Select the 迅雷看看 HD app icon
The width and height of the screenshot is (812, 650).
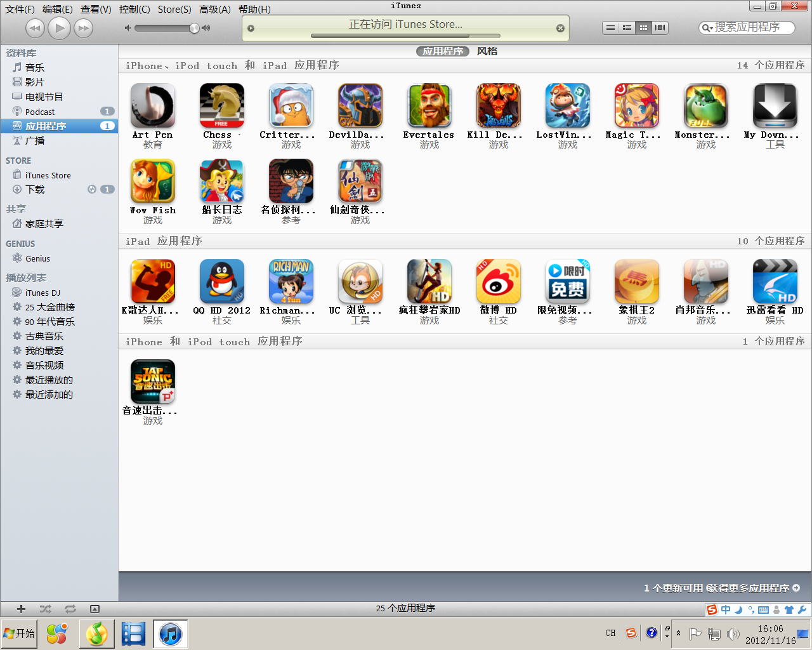click(x=775, y=281)
